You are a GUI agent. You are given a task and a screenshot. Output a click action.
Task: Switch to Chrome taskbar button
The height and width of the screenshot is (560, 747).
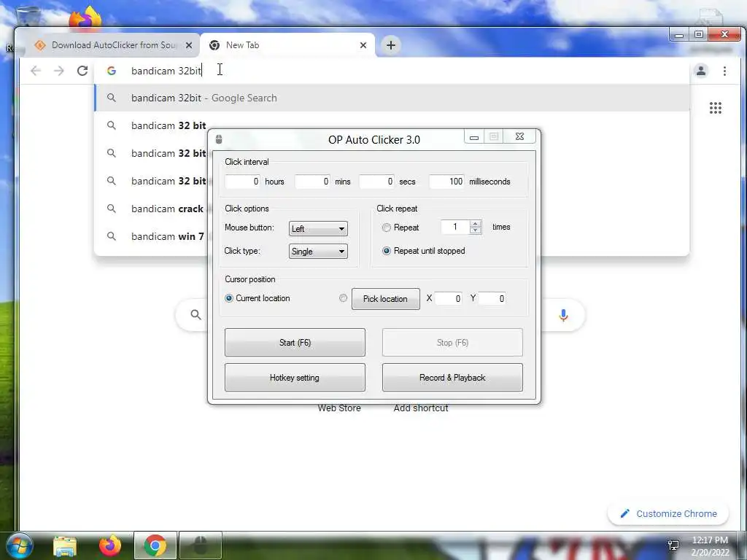[x=155, y=545]
